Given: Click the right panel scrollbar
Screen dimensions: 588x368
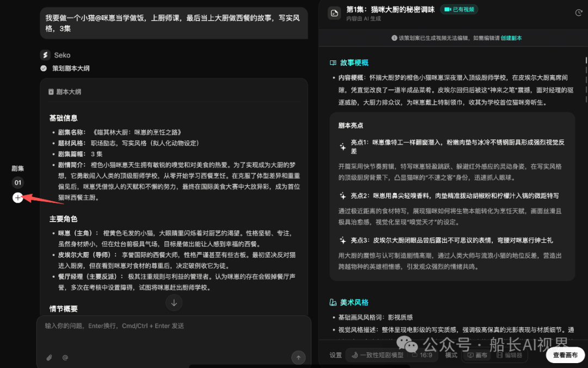Looking at the screenshot, I should point(586,79).
